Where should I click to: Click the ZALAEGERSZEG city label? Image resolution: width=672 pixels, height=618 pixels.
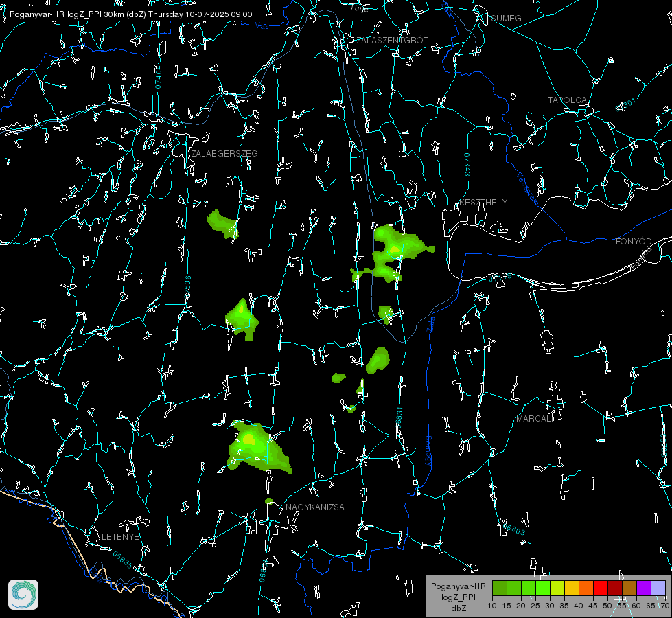click(224, 154)
